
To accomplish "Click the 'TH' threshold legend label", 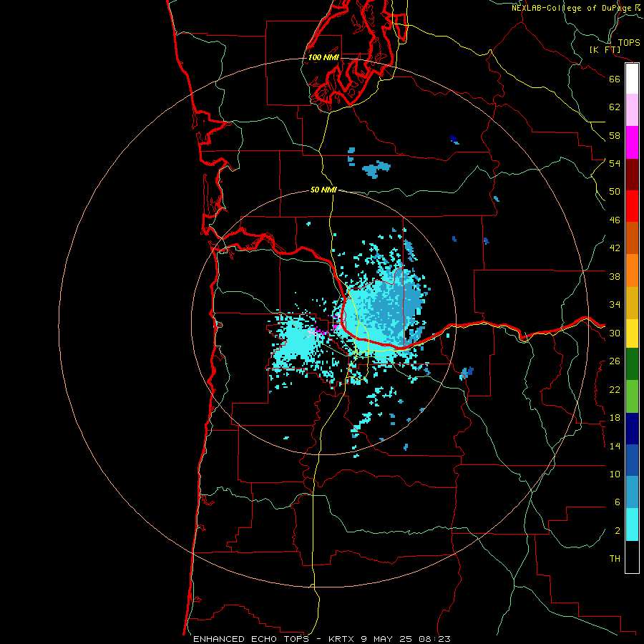I will (615, 559).
